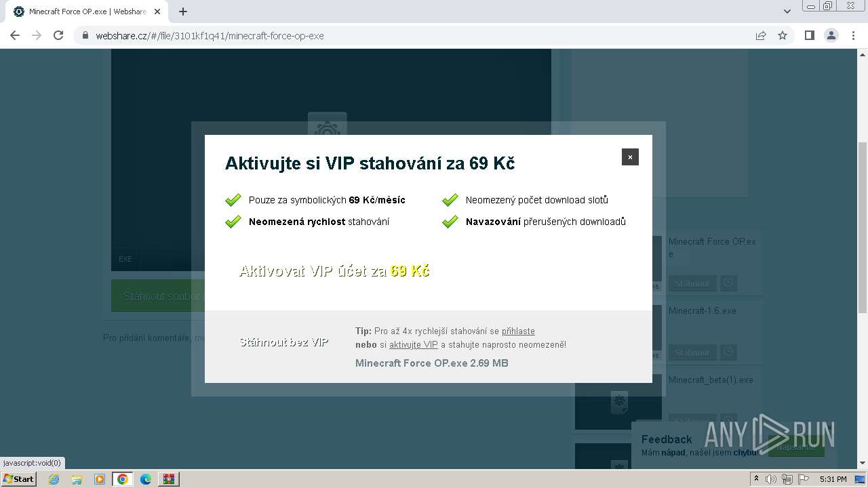The width and height of the screenshot is (868, 488).
Task: Click clock icon beside Minecraft-1.6.exe
Action: pyautogui.click(x=728, y=352)
